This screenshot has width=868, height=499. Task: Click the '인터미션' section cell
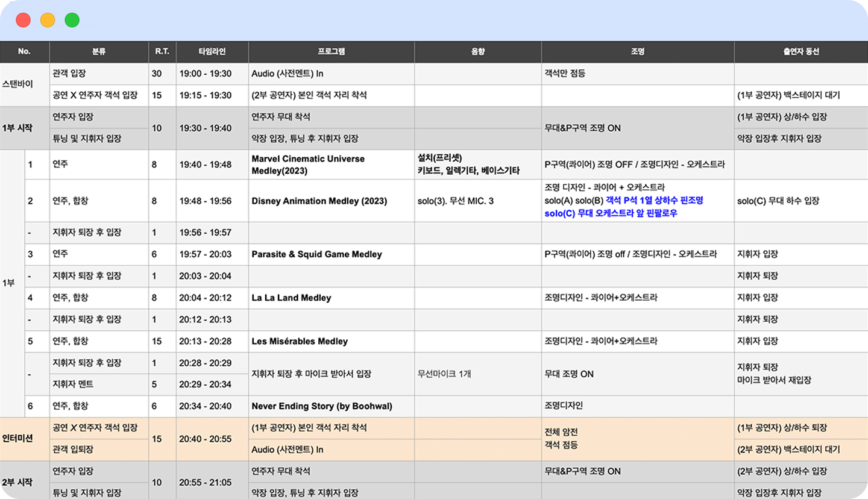tap(25, 439)
